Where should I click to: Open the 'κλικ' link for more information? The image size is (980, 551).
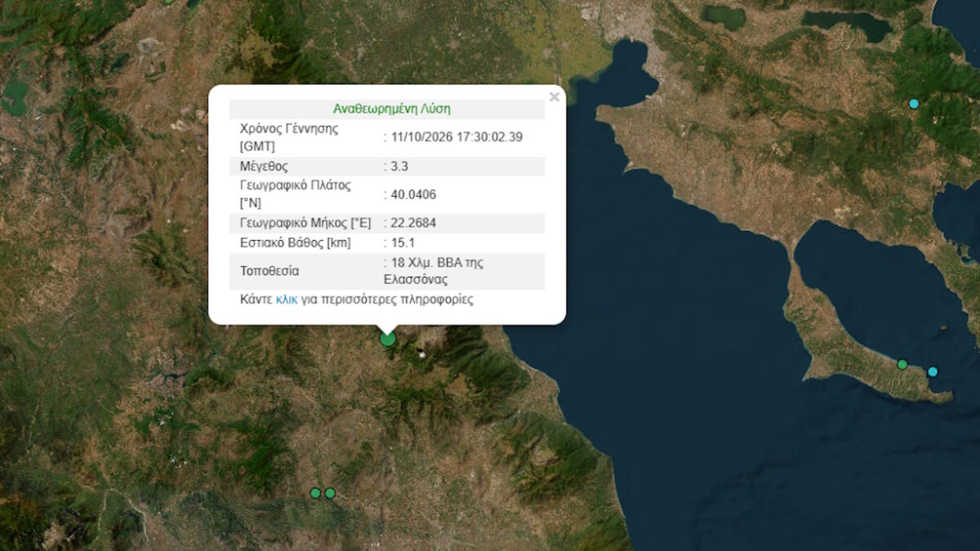287,300
